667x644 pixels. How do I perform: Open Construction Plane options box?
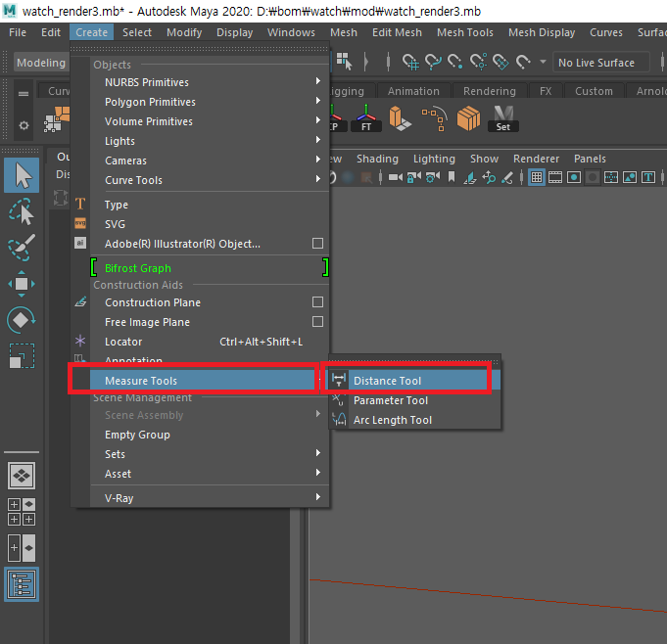click(x=317, y=301)
